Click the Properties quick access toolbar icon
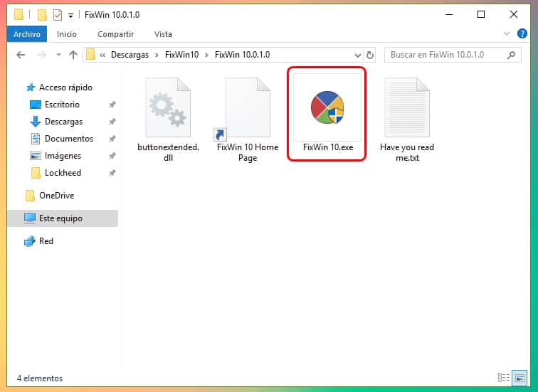 point(58,15)
